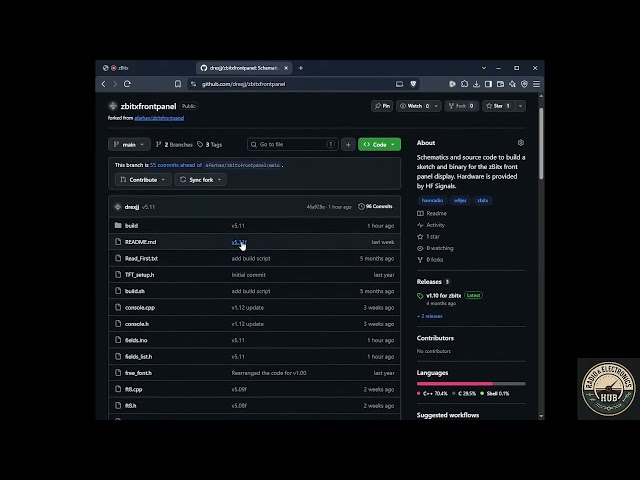
Task: Click the hamradio topic tag
Action: (x=432, y=200)
